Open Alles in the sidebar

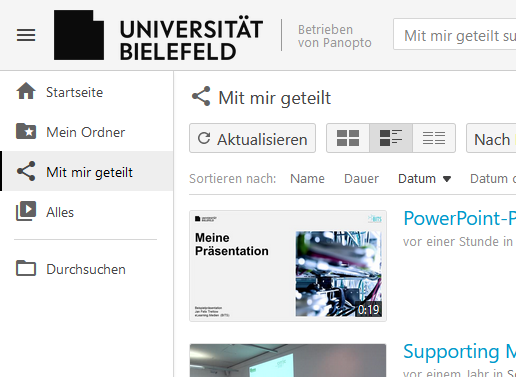click(x=87, y=211)
